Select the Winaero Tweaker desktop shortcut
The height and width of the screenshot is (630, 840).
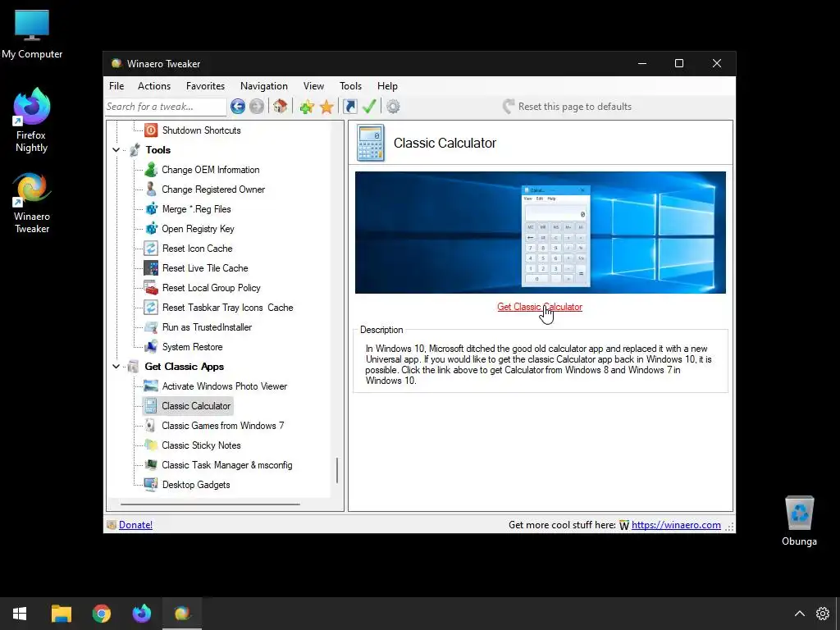tap(32, 203)
